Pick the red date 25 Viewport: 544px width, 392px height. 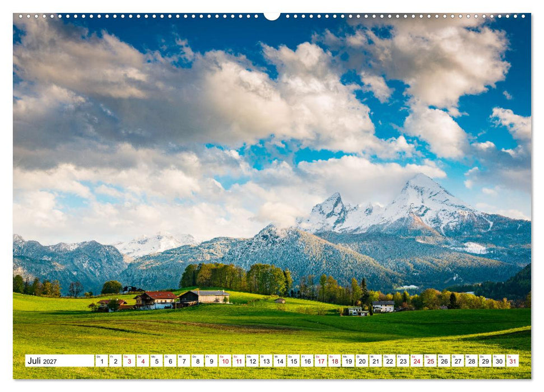pyautogui.click(x=430, y=361)
